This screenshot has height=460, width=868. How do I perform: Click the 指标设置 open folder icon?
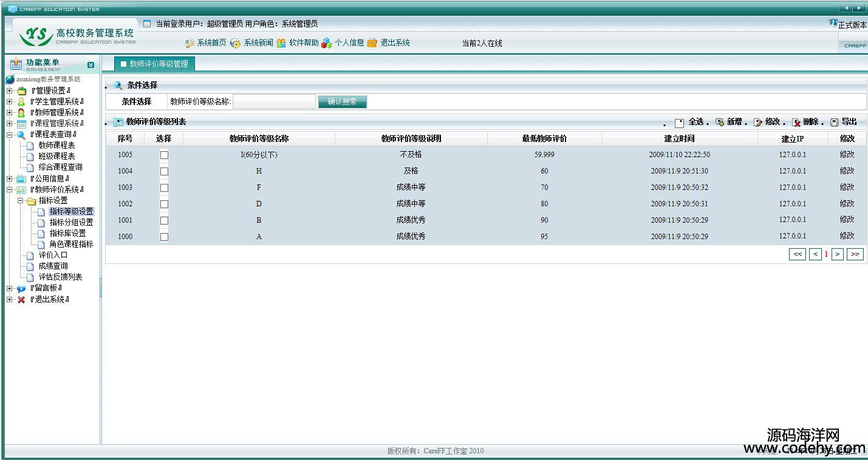coord(32,201)
